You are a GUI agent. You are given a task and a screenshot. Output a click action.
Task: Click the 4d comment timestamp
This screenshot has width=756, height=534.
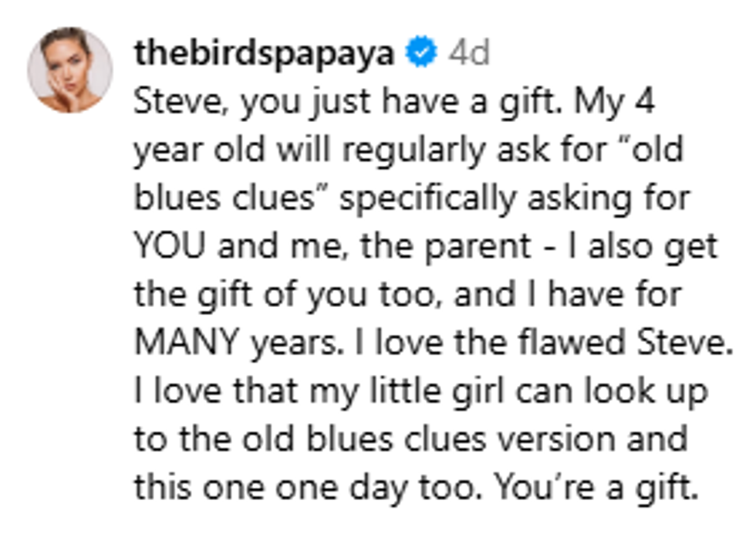tap(469, 54)
